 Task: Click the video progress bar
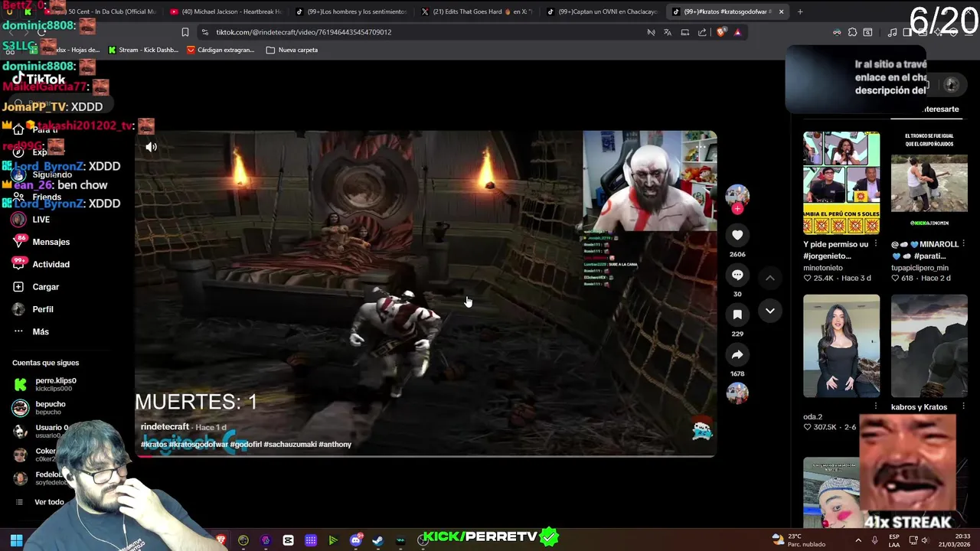[426, 455]
